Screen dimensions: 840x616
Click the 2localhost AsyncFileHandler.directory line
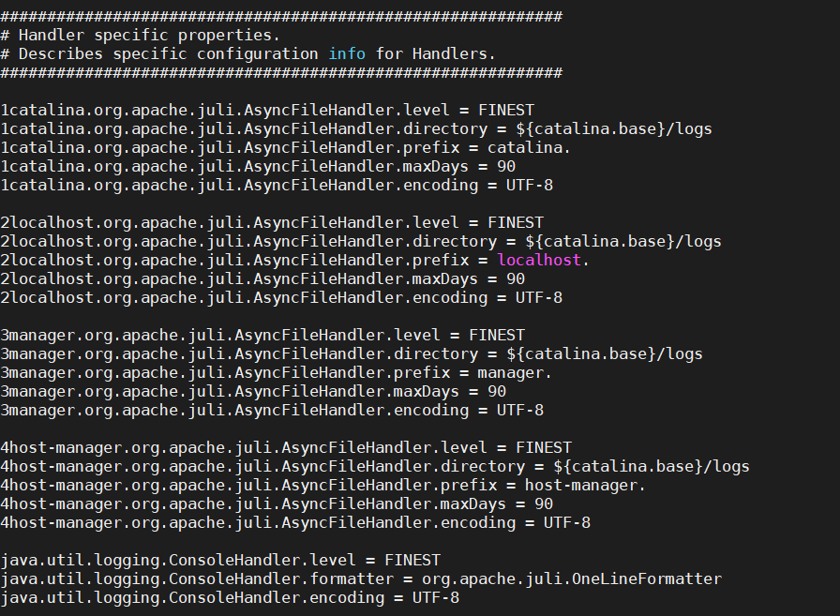point(361,242)
